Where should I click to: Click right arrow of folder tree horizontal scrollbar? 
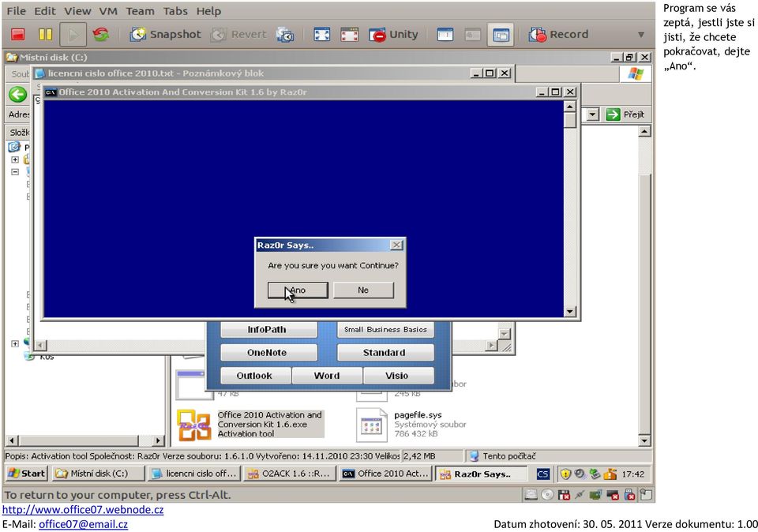[158, 440]
